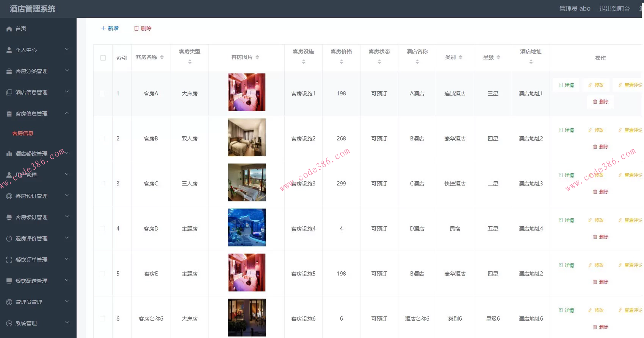This screenshot has height=338, width=644.
Task: Click the top toolbar 删除 button
Action: coord(143,28)
